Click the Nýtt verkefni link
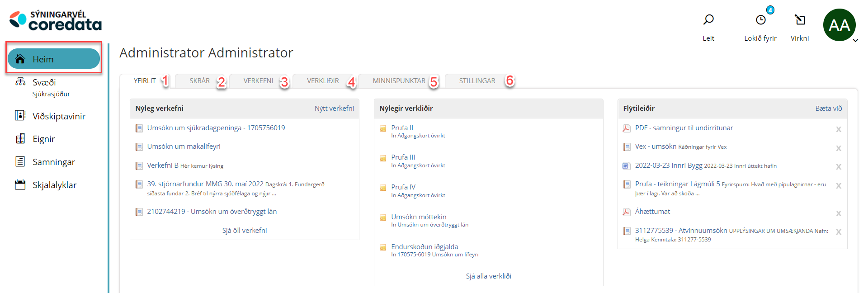 tap(334, 109)
